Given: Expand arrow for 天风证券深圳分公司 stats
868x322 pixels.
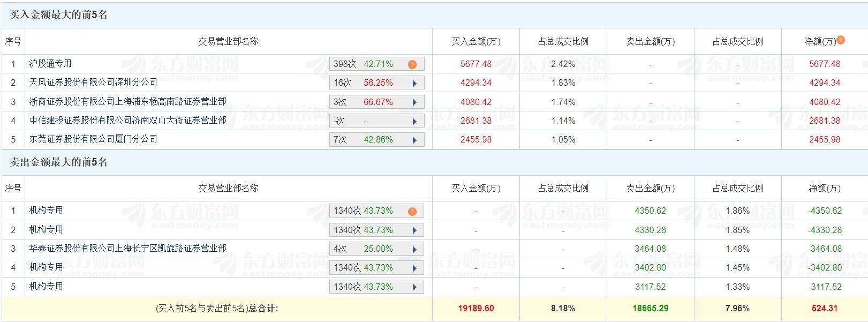Looking at the screenshot, I should [414, 83].
